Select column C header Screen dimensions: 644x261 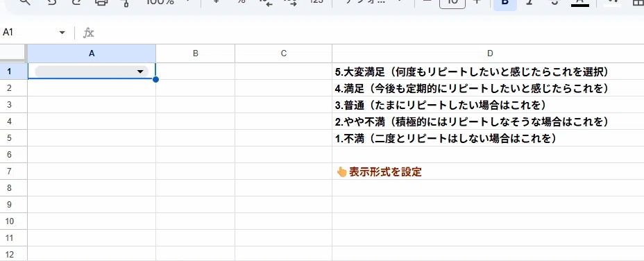coord(283,53)
